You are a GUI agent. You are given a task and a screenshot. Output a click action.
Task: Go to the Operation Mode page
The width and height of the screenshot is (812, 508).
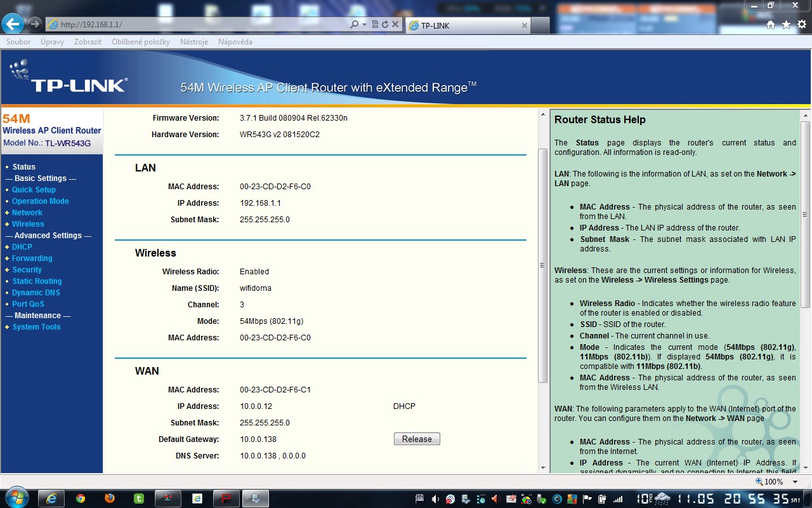(40, 201)
